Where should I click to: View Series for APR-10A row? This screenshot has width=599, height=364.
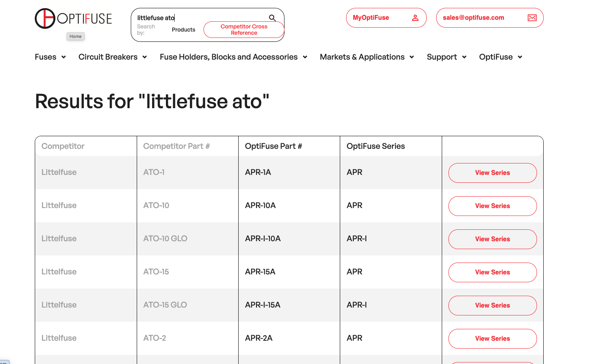click(x=492, y=206)
